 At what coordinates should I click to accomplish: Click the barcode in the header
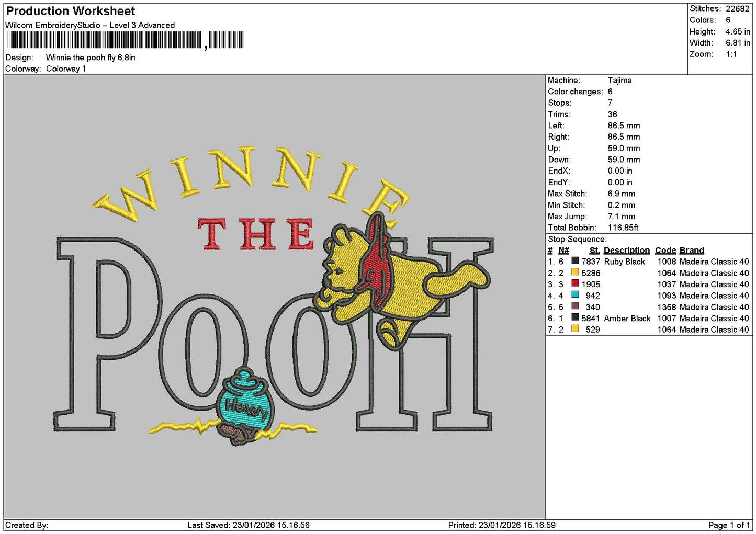pyautogui.click(x=126, y=40)
